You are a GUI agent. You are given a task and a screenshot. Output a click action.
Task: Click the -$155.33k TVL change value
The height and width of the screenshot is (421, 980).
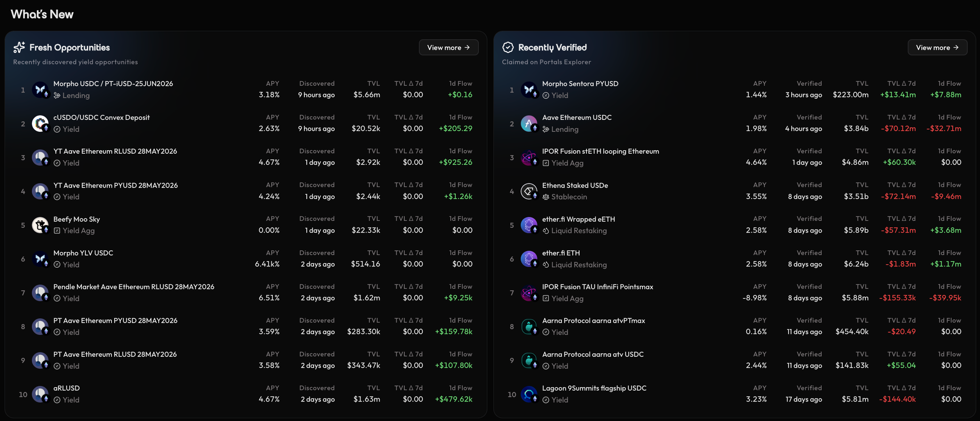897,298
